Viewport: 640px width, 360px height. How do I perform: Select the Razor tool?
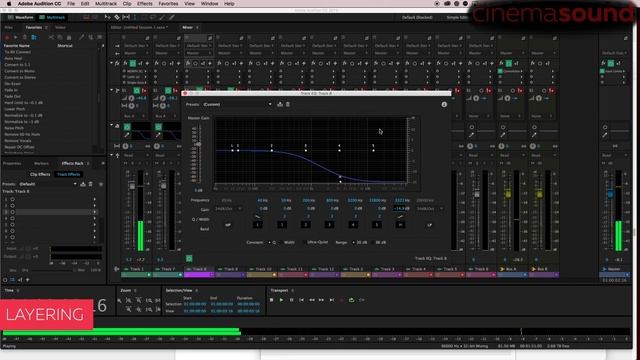(x=117, y=18)
